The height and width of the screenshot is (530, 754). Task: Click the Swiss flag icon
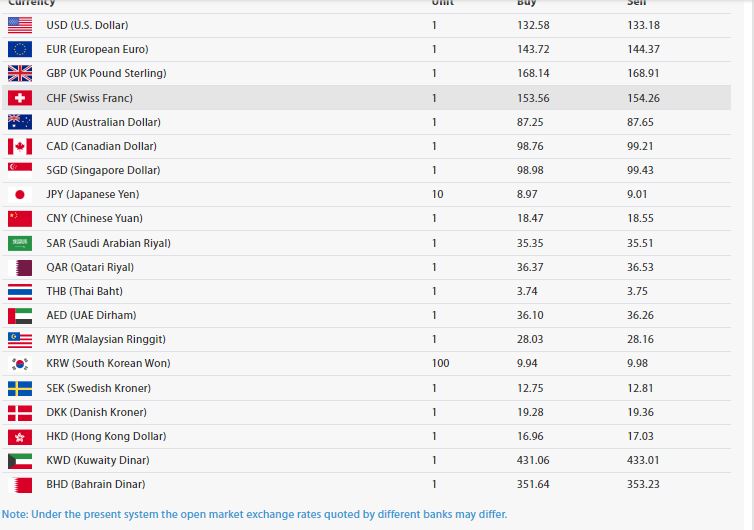[20, 98]
